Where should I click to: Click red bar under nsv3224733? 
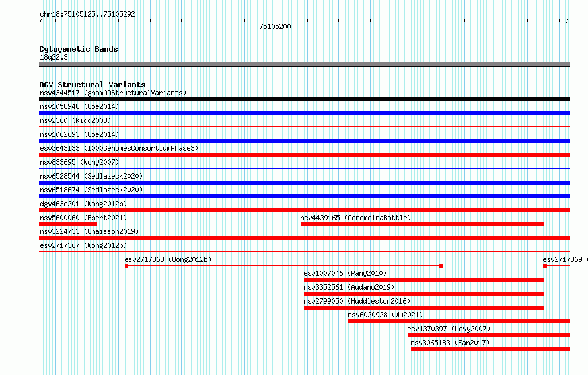click(x=304, y=238)
